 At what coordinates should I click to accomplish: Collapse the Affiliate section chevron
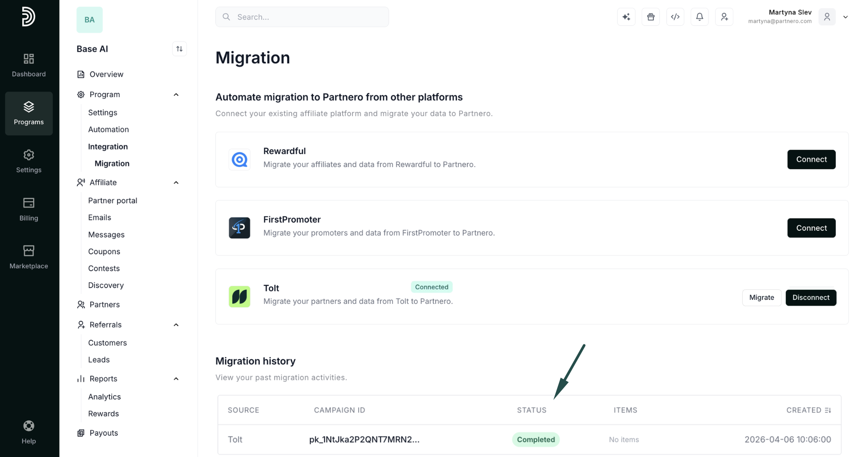pyautogui.click(x=176, y=182)
